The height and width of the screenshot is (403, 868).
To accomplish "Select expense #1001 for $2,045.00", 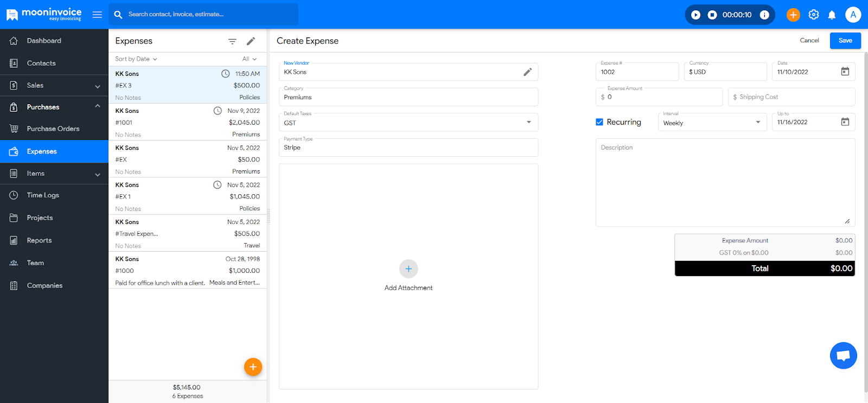I will tap(188, 122).
